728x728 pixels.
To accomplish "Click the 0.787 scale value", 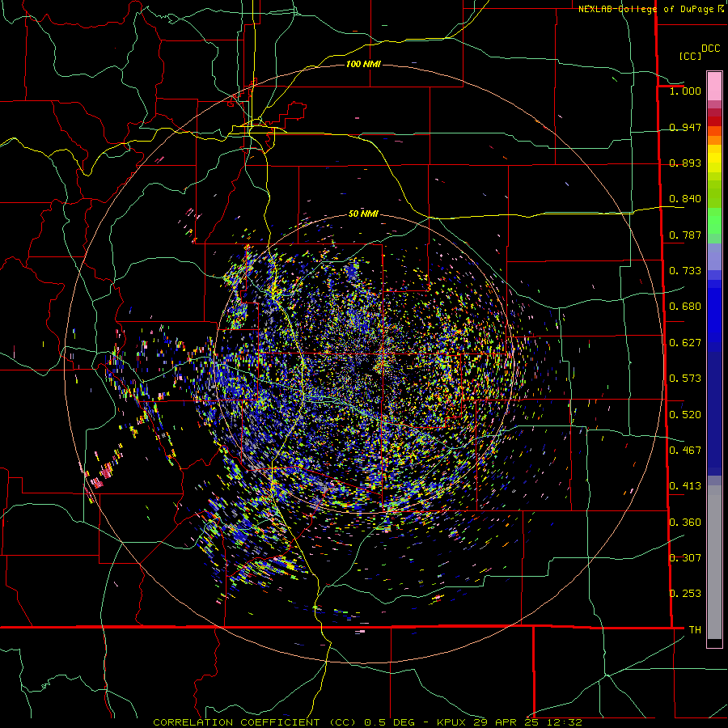I will (685, 235).
